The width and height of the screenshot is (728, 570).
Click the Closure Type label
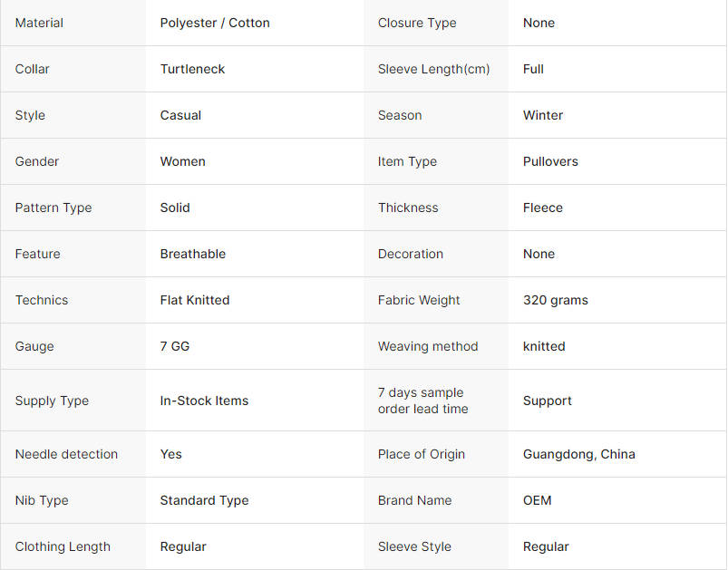tap(417, 23)
